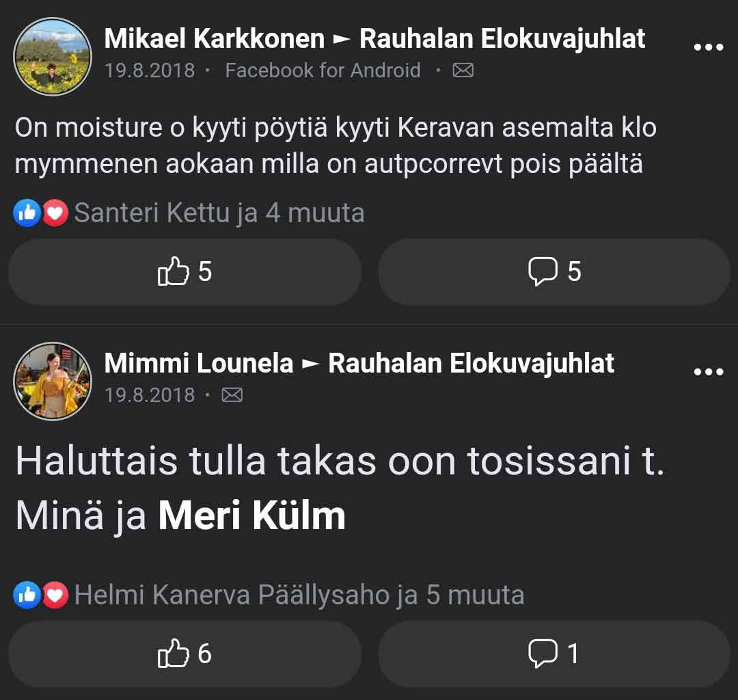Image resolution: width=738 pixels, height=700 pixels.
Task: Click the Mimmi Lounela author name
Action: [x=198, y=364]
